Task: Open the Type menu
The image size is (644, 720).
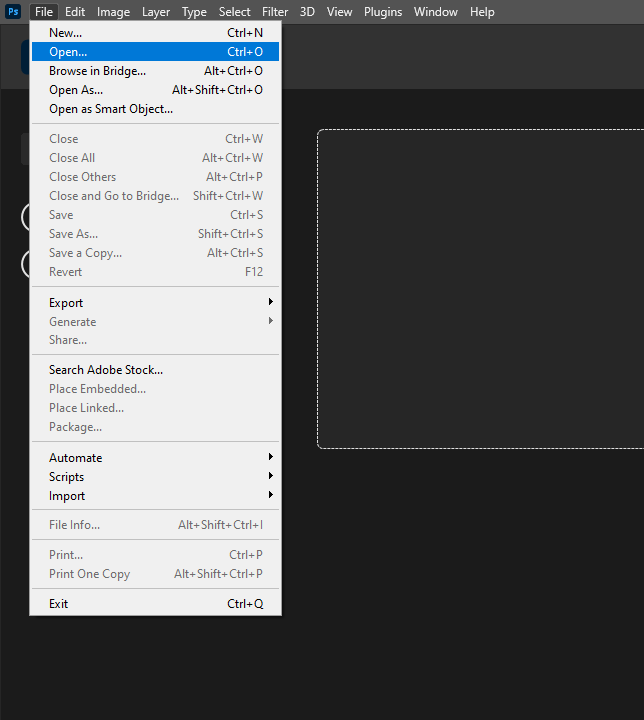Action: point(194,12)
